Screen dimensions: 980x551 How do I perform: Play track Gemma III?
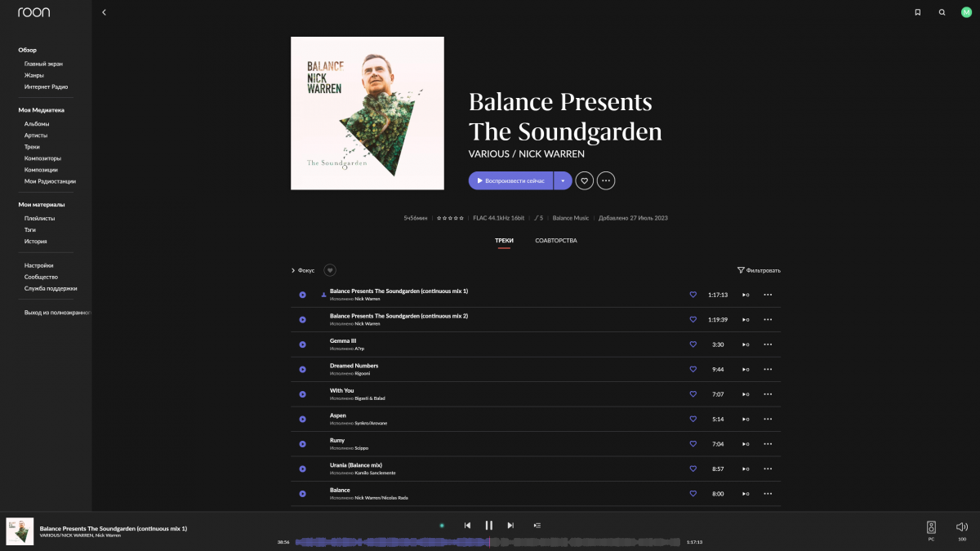[x=302, y=344]
